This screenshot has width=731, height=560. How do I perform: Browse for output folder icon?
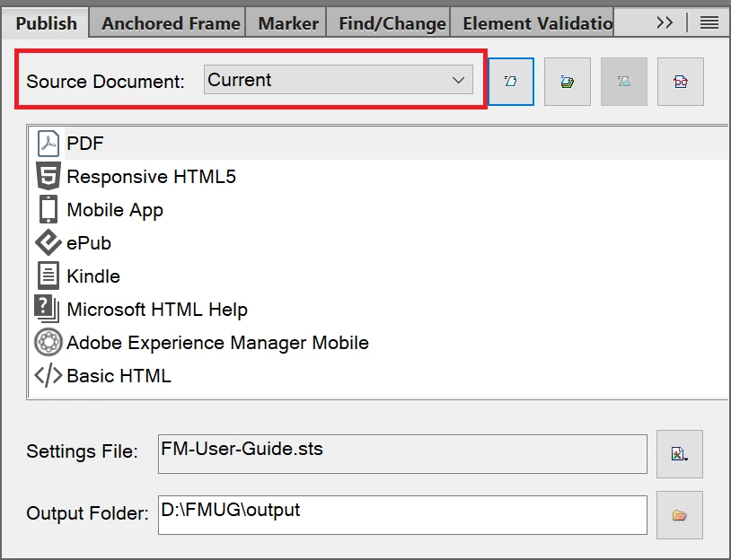point(679,515)
